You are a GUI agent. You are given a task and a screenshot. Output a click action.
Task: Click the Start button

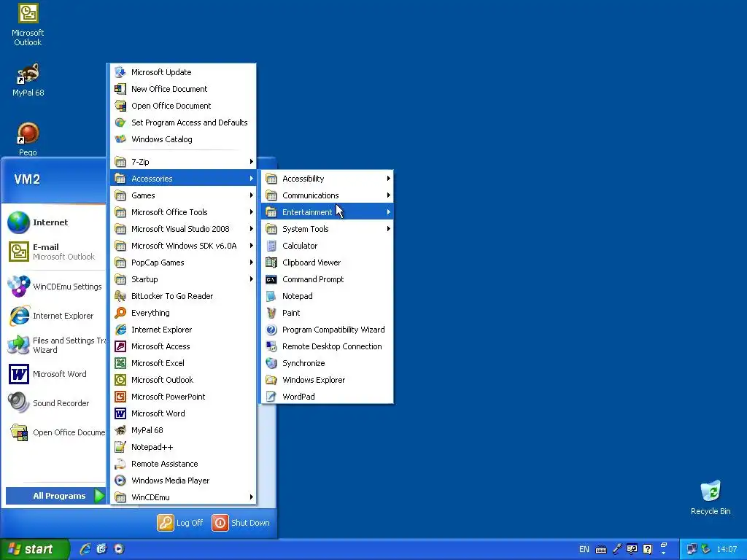pos(35,549)
